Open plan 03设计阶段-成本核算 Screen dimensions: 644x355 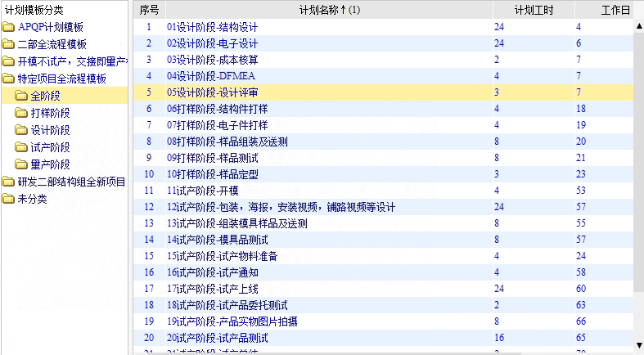212,60
